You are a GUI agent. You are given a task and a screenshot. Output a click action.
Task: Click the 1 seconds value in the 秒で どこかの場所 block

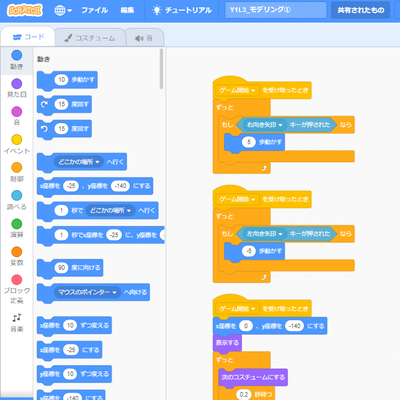click(x=61, y=211)
